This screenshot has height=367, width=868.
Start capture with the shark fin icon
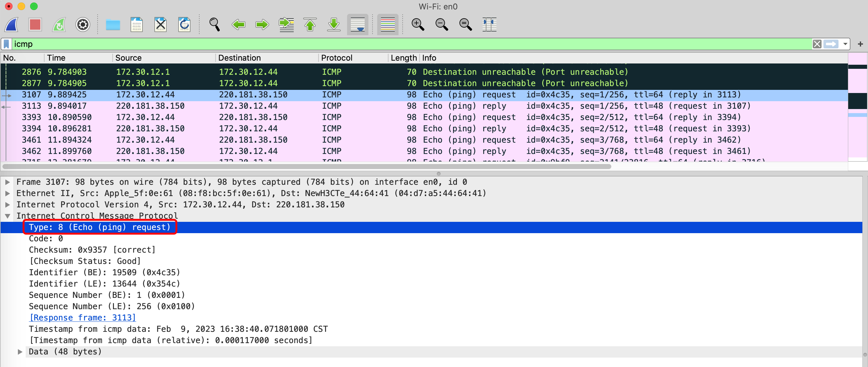(12, 25)
